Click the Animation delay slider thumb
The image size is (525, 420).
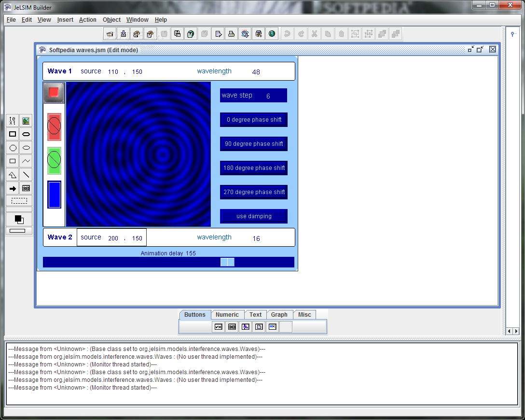[227, 262]
